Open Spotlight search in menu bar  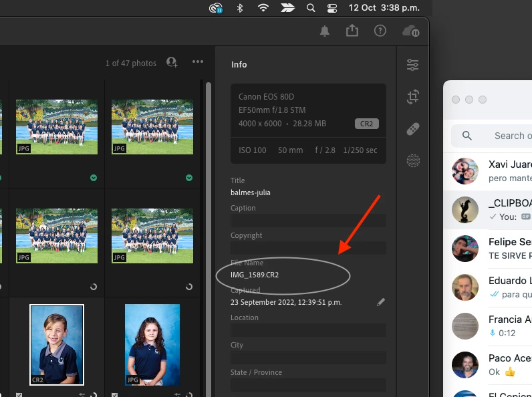point(311,7)
